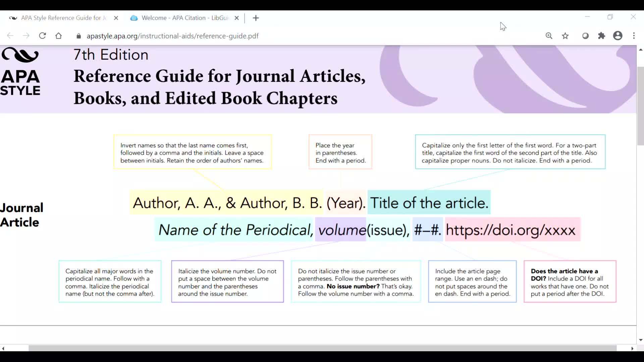Click the address bar URL
Screen dimensions: 644x362
(x=172, y=36)
